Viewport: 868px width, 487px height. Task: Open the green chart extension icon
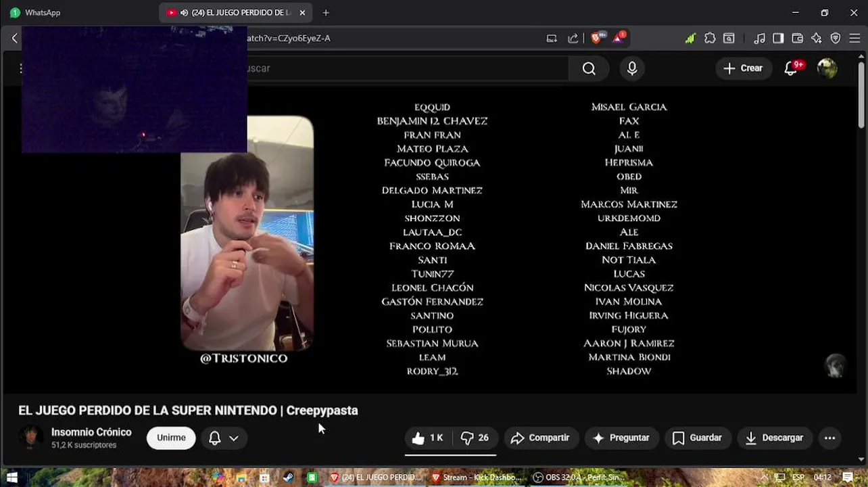click(690, 39)
